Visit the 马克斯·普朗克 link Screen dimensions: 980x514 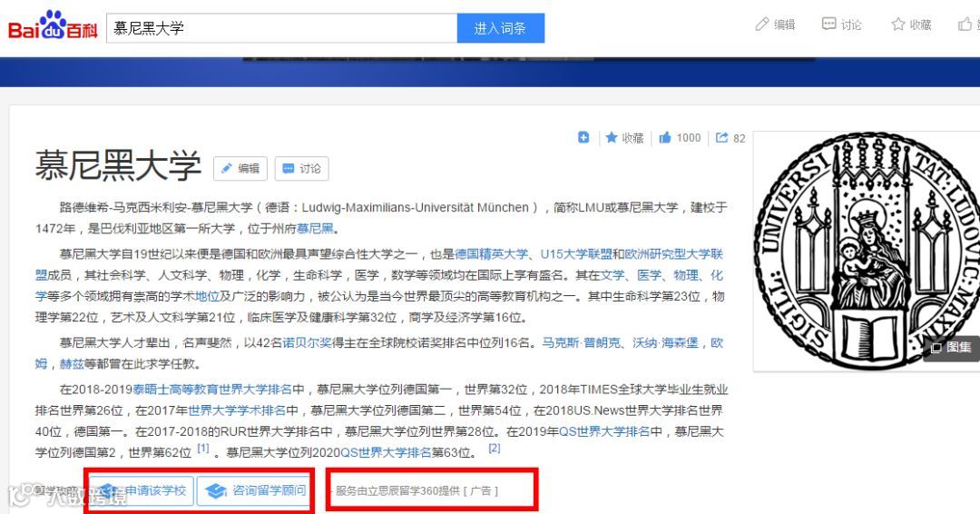point(582,342)
